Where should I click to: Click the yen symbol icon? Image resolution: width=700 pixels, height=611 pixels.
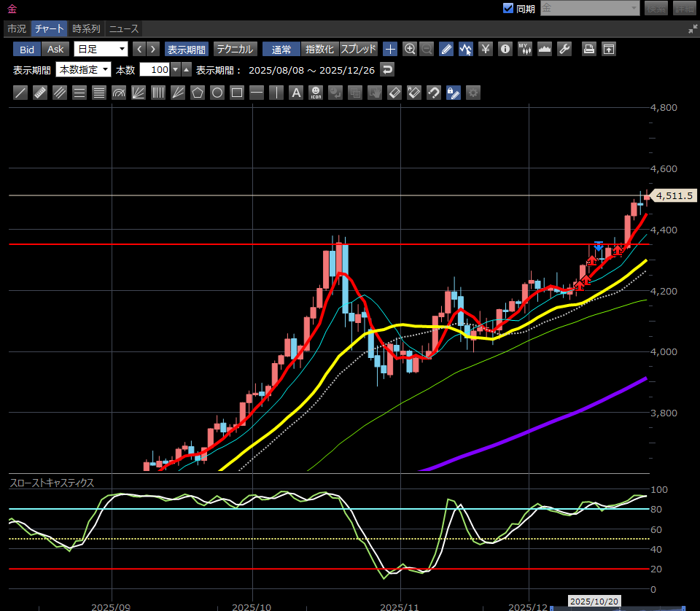pos(486,49)
